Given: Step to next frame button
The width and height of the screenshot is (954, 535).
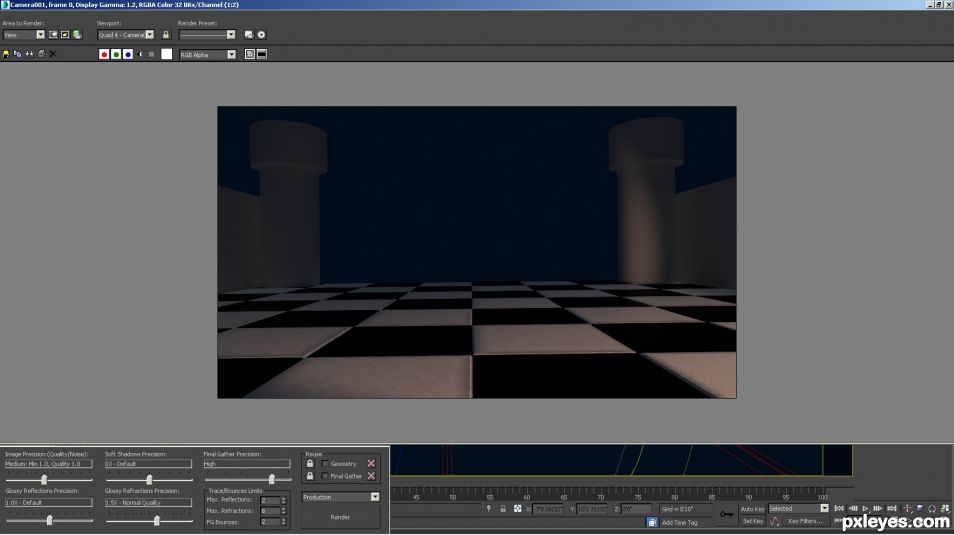Looking at the screenshot, I should pos(878,508).
